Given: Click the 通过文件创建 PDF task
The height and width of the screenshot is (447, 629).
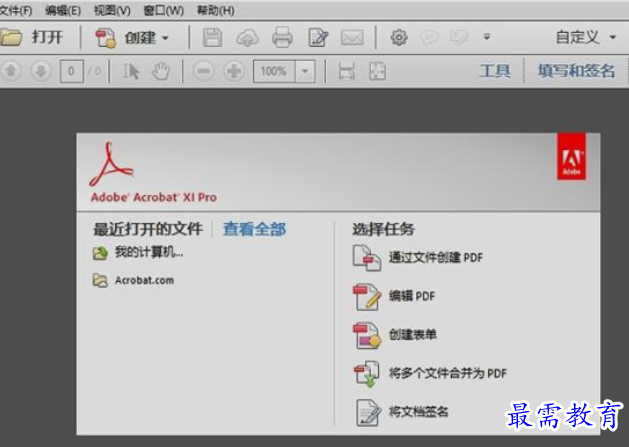Looking at the screenshot, I should point(436,257).
